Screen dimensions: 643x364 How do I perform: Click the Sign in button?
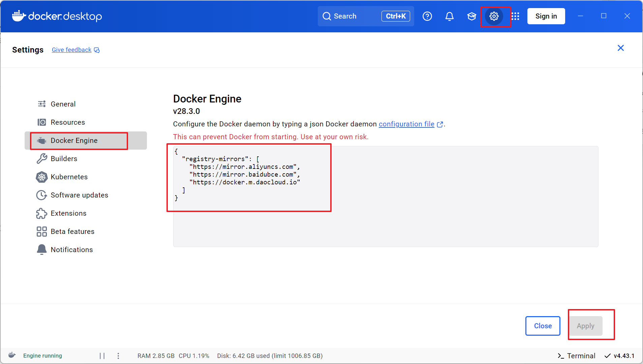[x=546, y=16]
